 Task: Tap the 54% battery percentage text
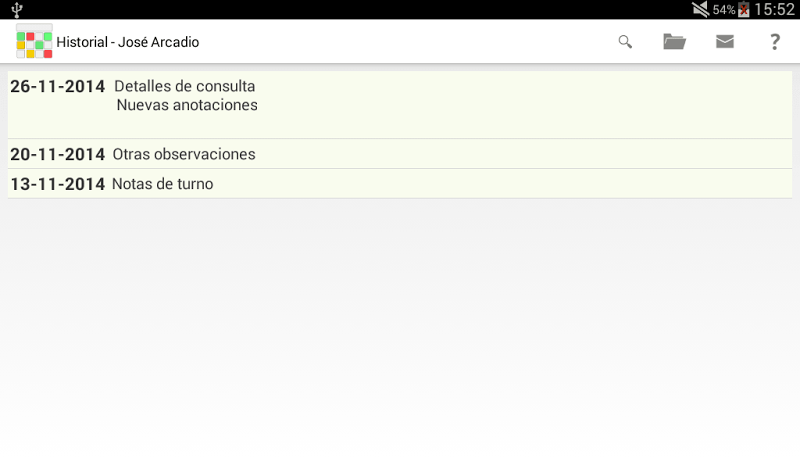point(724,10)
